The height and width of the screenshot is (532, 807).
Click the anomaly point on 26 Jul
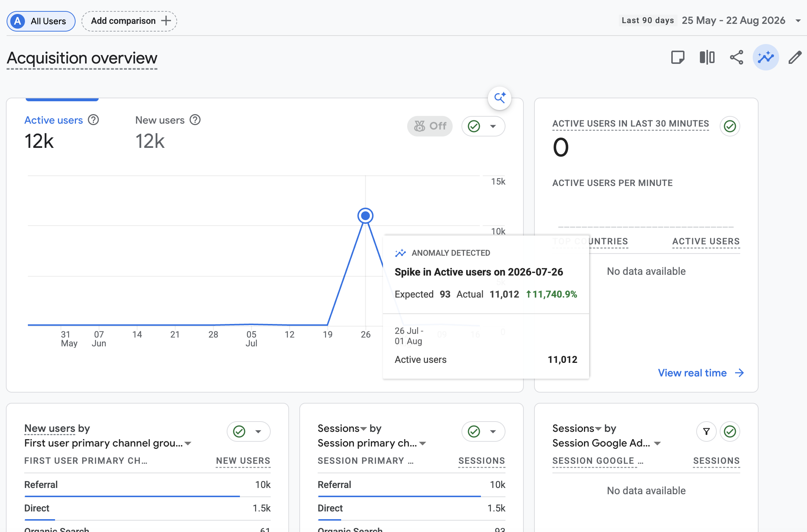[x=365, y=216]
